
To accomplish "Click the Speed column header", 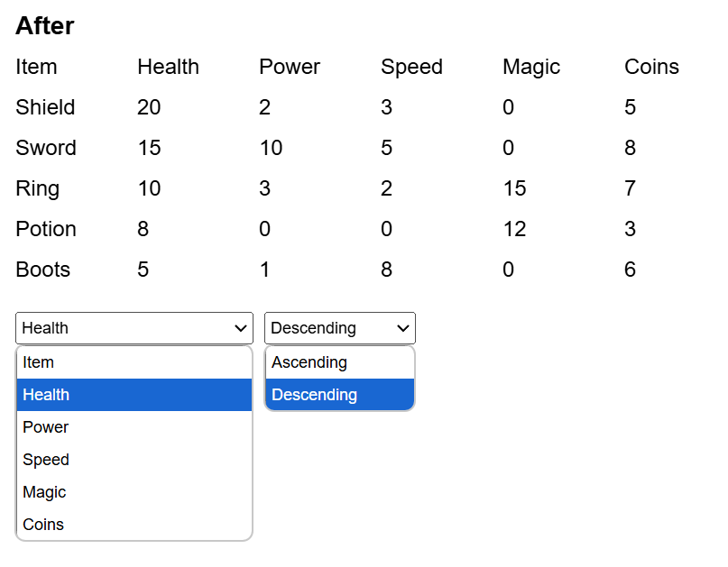I will (x=412, y=68).
